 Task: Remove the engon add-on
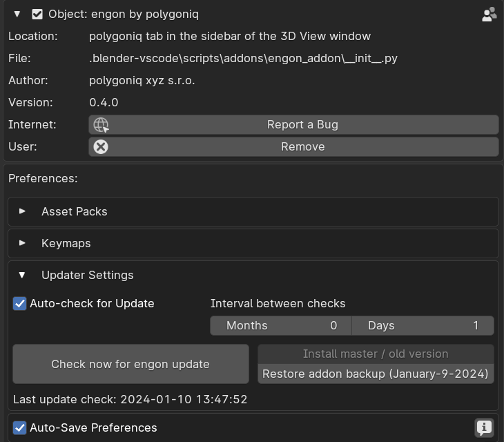[x=302, y=146]
